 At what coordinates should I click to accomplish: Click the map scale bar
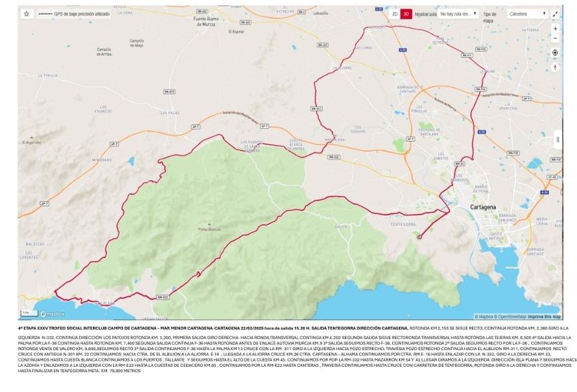click(x=29, y=314)
